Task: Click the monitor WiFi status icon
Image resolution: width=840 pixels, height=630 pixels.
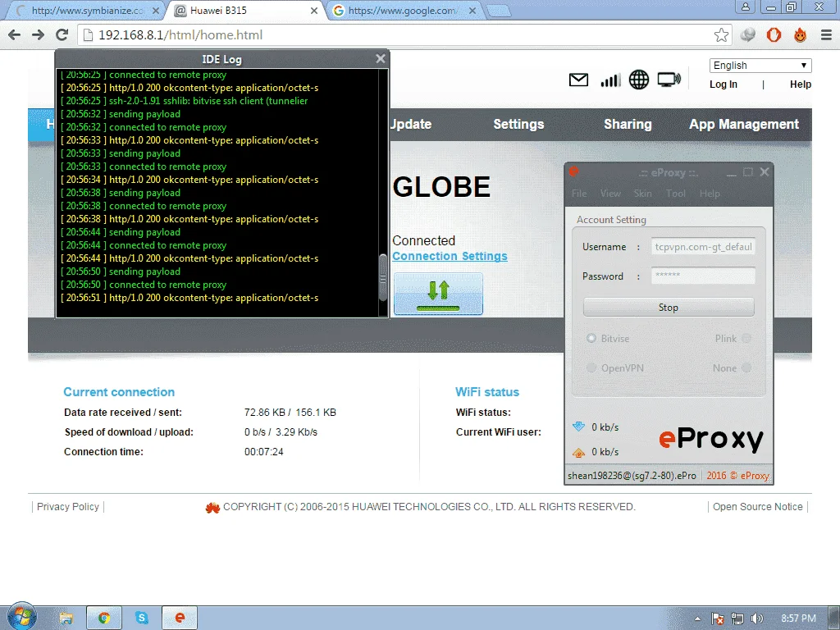Action: point(669,80)
